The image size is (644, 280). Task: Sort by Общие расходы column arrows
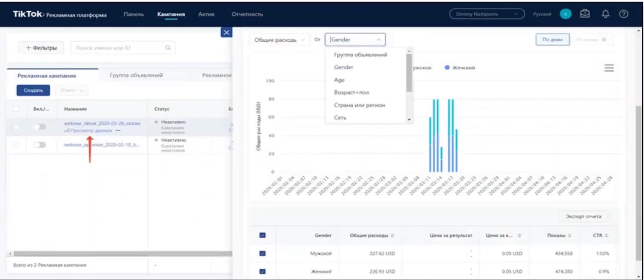tap(392, 236)
